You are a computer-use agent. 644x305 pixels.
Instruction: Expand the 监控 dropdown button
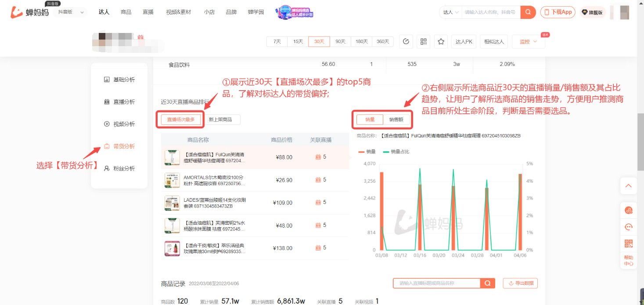coord(528,42)
